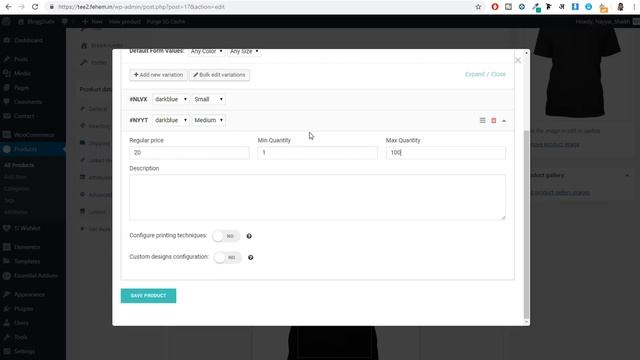Open Pages in the sidebar menu
This screenshot has height=360, width=640.
pos(21,88)
